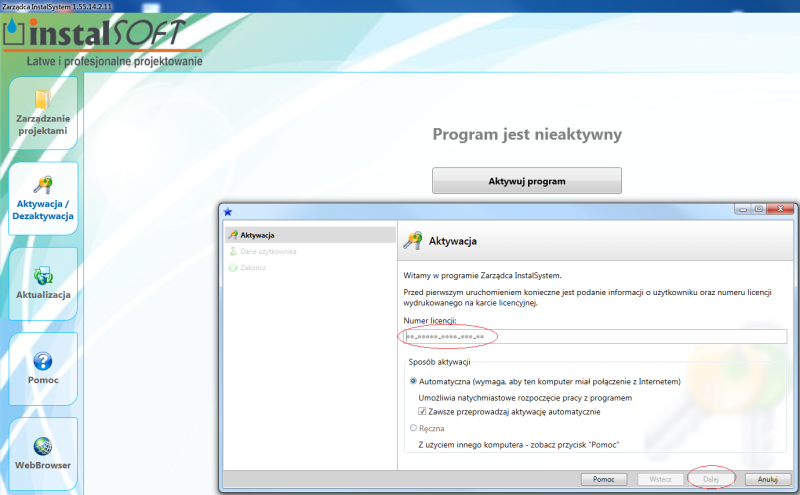
Task: Focus the Numer licencji input field
Action: point(595,336)
